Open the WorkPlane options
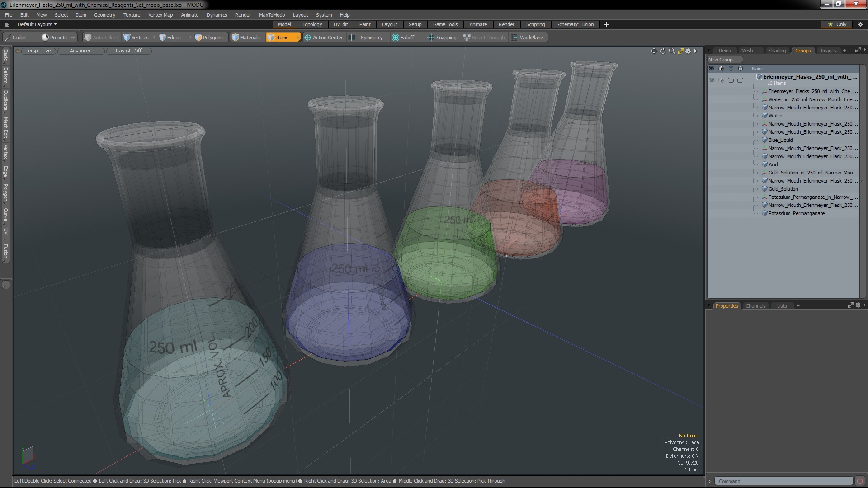868x488 pixels. pyautogui.click(x=528, y=38)
